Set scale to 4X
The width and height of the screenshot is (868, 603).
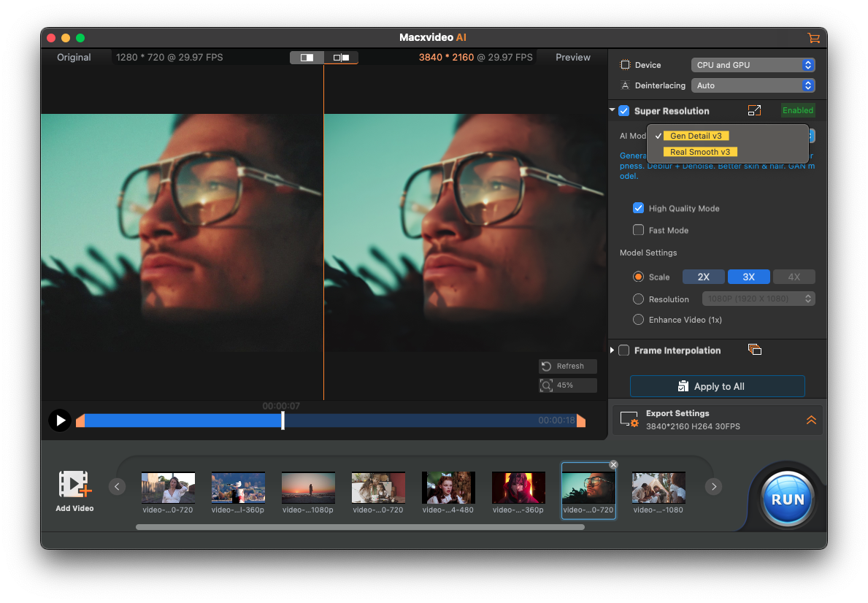794,277
